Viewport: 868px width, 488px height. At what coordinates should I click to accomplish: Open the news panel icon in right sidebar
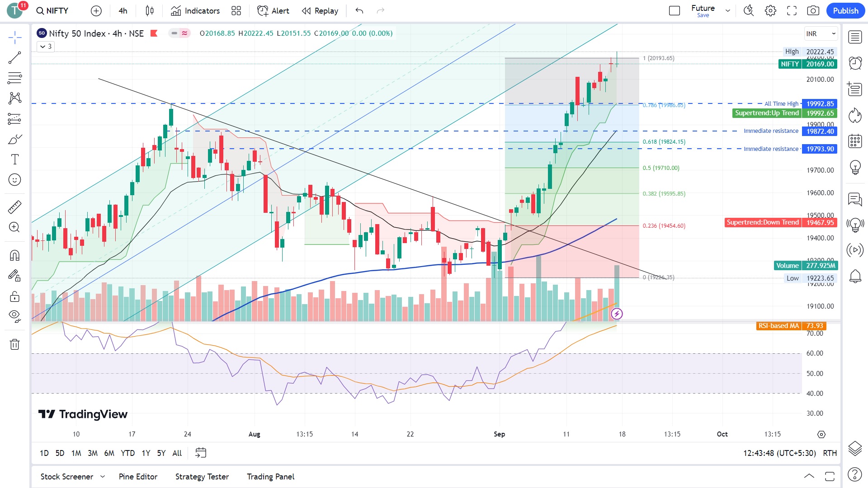855,89
